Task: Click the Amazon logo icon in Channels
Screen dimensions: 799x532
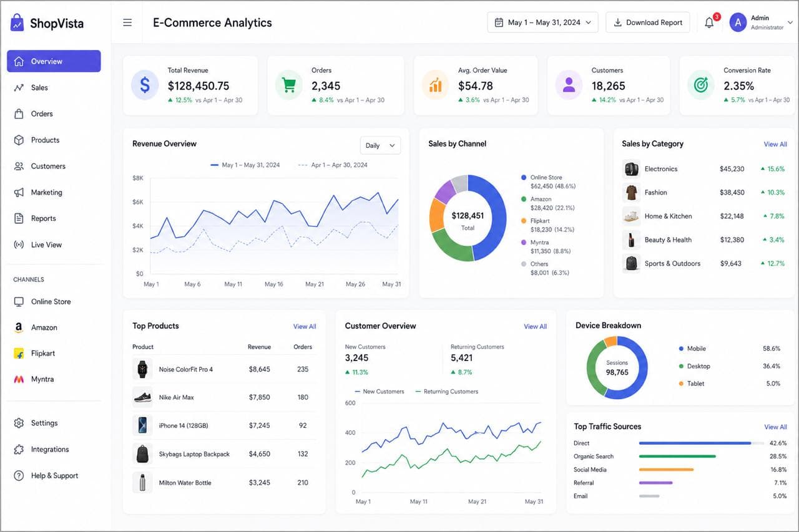Action: pos(19,327)
